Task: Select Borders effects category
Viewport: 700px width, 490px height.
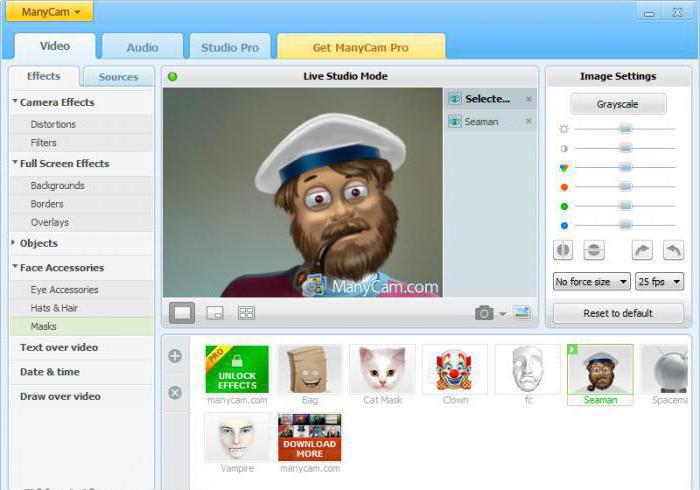Action: [81, 203]
